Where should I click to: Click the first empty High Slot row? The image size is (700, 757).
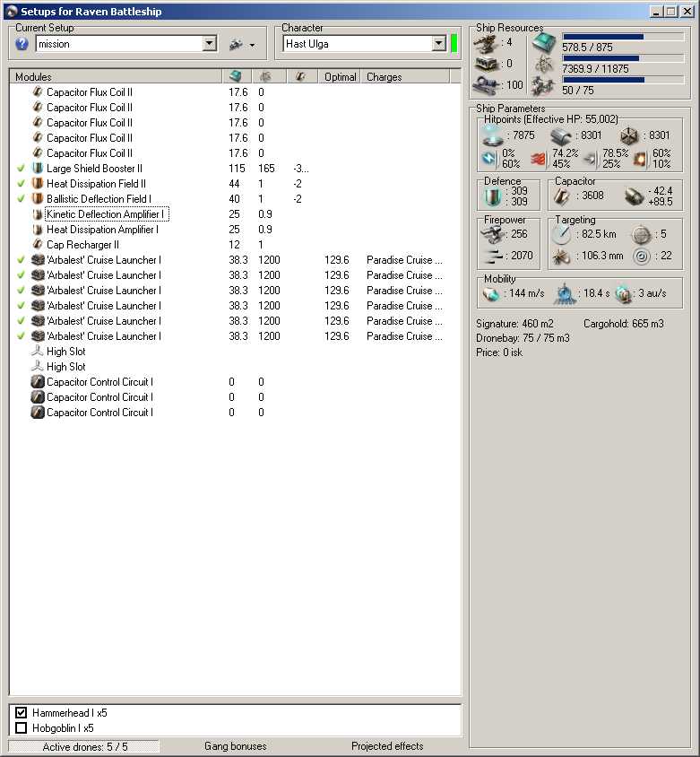click(x=235, y=352)
